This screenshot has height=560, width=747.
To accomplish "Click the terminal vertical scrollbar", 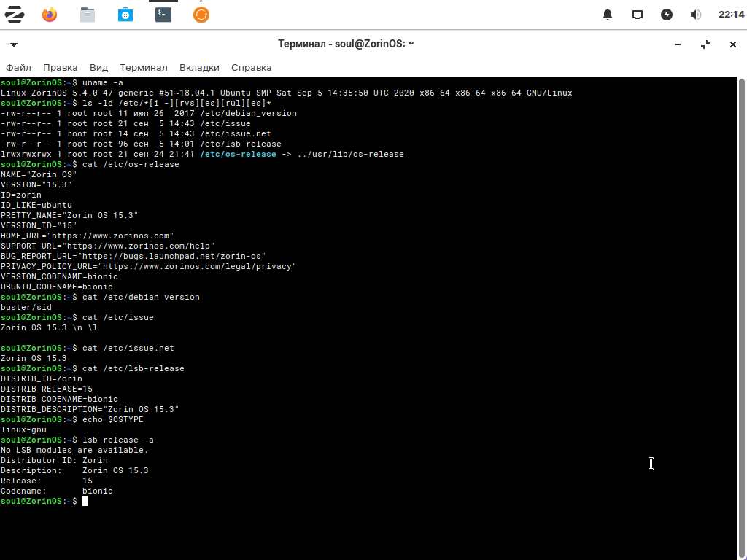I will [x=742, y=318].
